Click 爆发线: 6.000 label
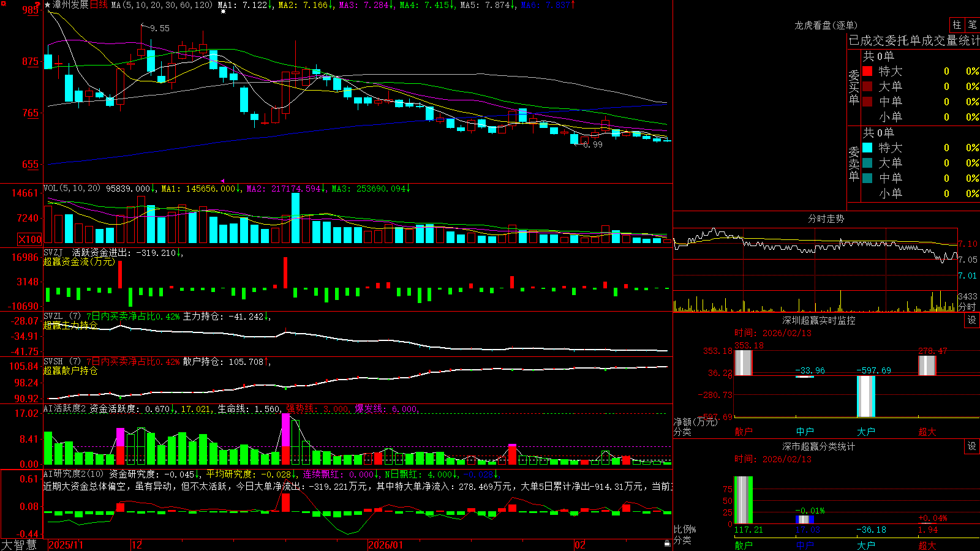The width and height of the screenshot is (980, 551). coord(386,408)
